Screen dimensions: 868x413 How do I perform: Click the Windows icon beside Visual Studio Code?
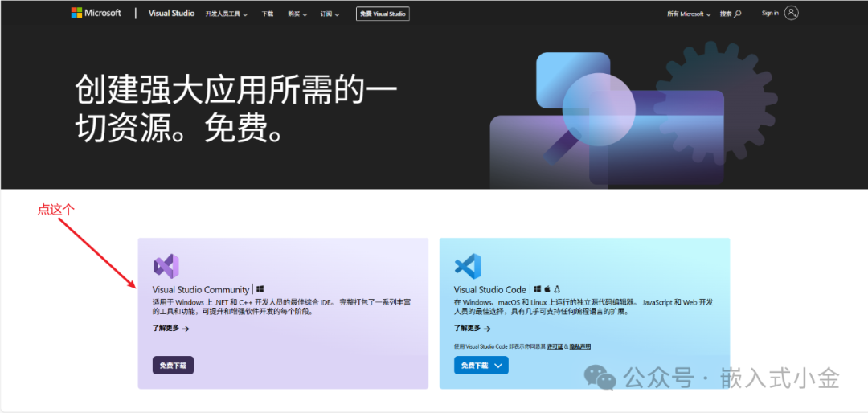pyautogui.click(x=537, y=289)
